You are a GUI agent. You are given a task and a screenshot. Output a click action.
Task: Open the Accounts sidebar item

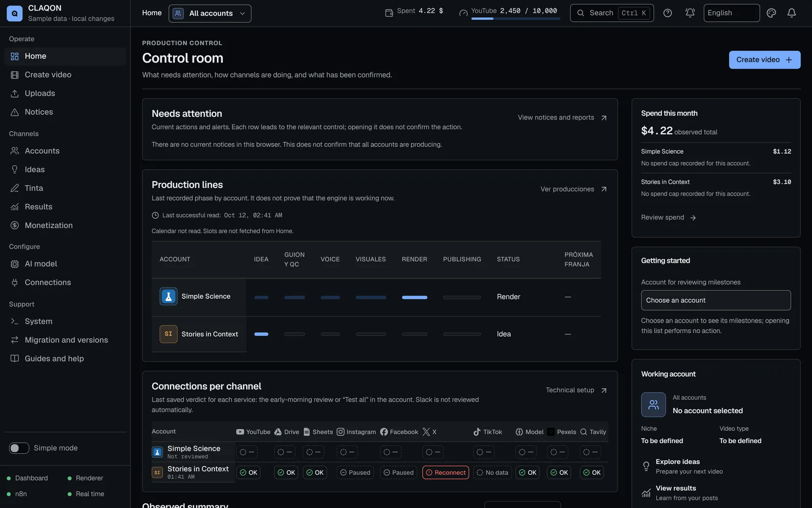tap(65, 151)
